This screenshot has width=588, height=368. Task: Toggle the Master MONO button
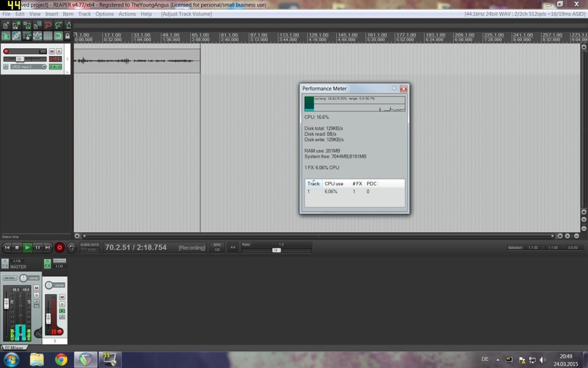(10, 278)
